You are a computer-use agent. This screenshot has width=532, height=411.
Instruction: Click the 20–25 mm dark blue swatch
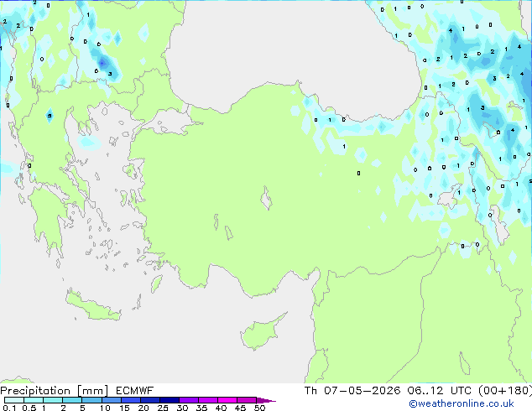coord(149,400)
